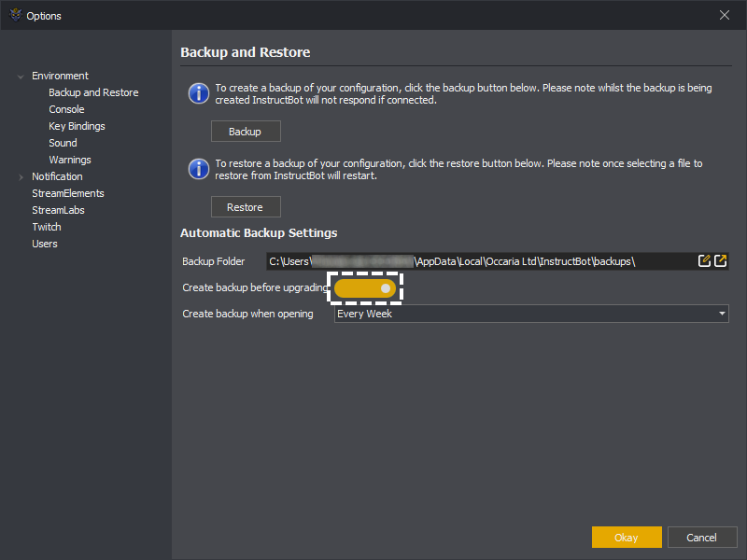Select Warnings in the sidebar
This screenshot has width=747, height=560.
69,160
